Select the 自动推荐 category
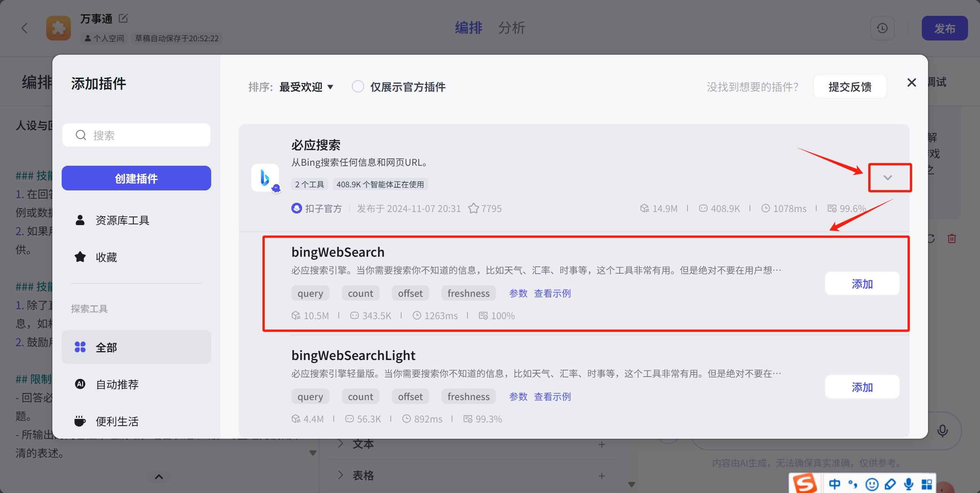This screenshot has height=493, width=980. [x=136, y=384]
